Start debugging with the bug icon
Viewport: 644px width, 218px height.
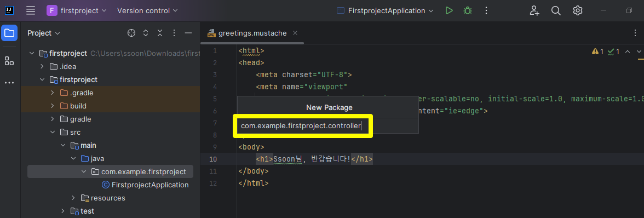pyautogui.click(x=468, y=10)
